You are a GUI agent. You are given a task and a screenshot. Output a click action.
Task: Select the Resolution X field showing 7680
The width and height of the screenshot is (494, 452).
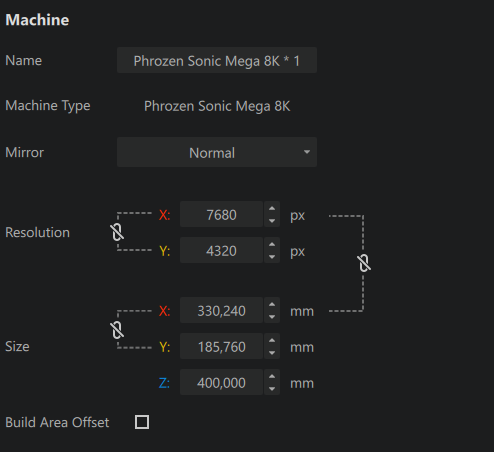pyautogui.click(x=222, y=214)
